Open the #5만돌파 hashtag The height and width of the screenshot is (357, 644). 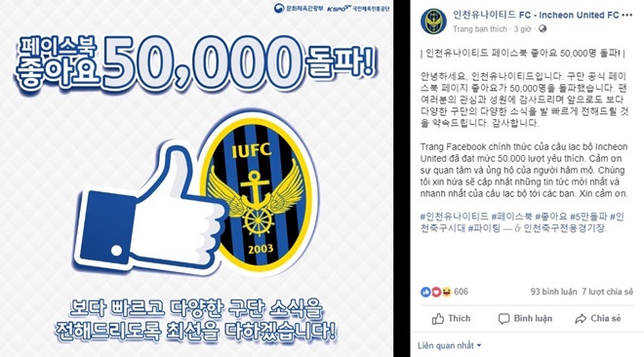coord(588,217)
